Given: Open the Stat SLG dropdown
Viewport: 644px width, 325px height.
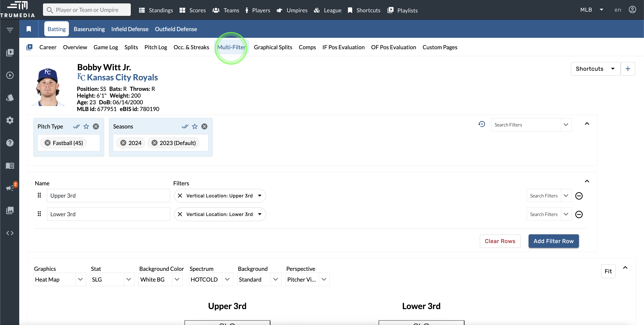Looking at the screenshot, I should 112,280.
